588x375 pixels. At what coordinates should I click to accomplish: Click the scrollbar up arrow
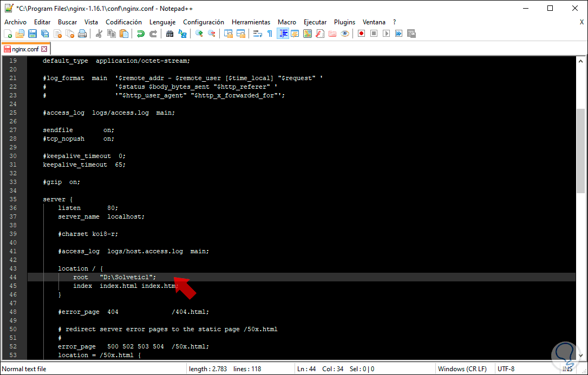pos(580,61)
